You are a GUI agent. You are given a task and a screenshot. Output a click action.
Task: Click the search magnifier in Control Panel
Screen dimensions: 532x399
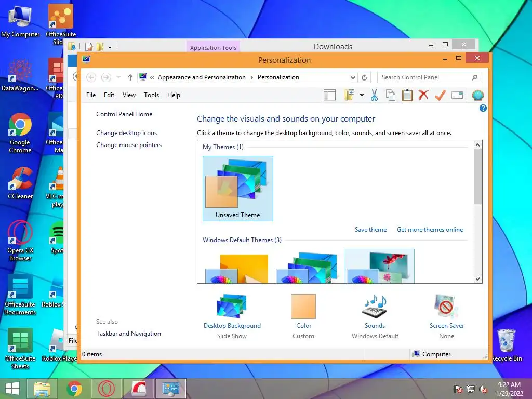[x=475, y=77]
